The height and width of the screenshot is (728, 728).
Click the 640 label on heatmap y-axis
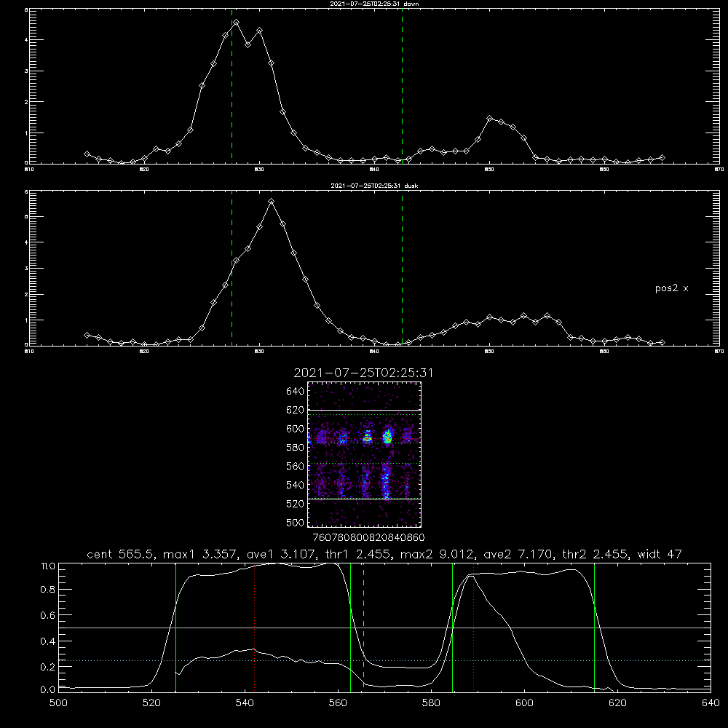click(x=296, y=392)
